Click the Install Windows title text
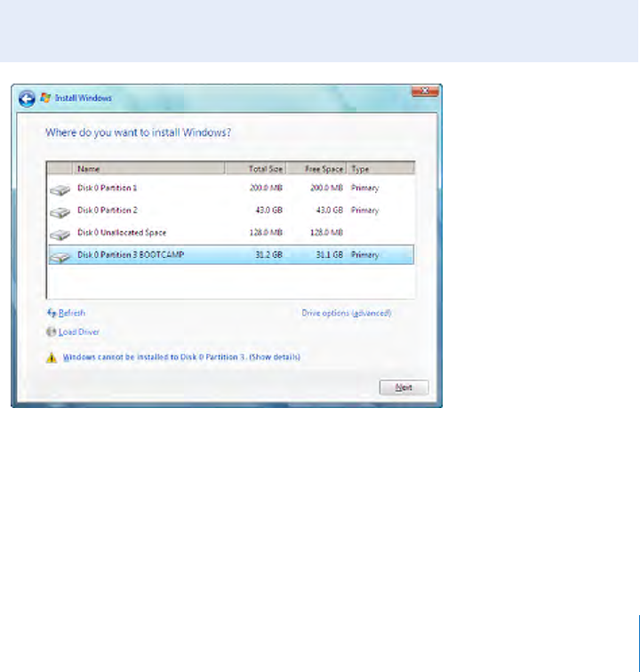Screen dimensions: 640x672 click(x=84, y=98)
